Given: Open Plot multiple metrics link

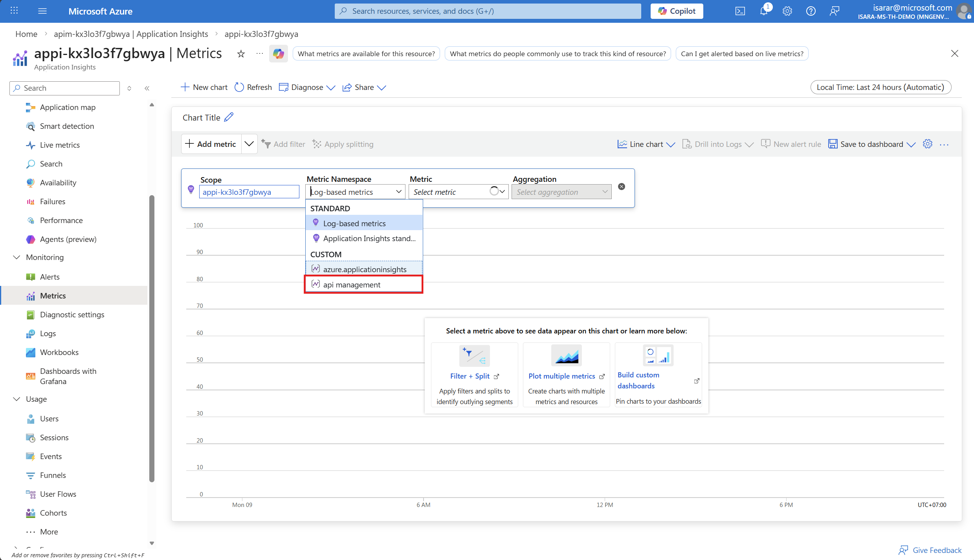Looking at the screenshot, I should (566, 376).
